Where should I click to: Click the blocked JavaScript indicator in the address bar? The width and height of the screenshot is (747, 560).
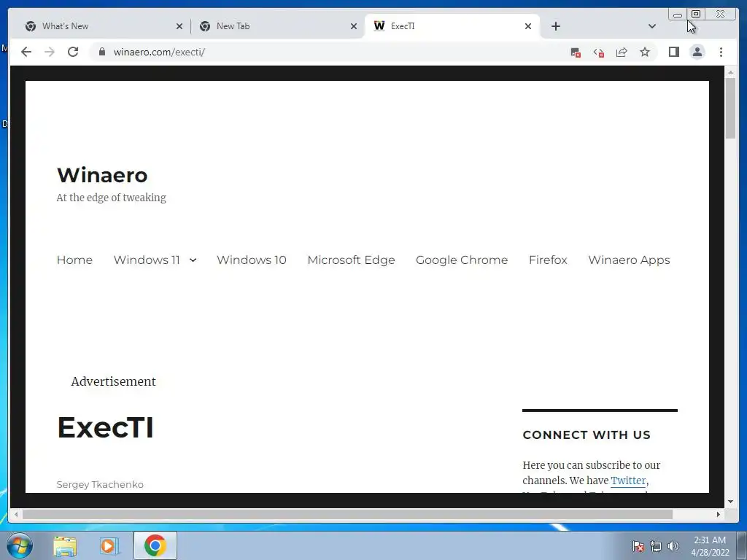(x=599, y=52)
